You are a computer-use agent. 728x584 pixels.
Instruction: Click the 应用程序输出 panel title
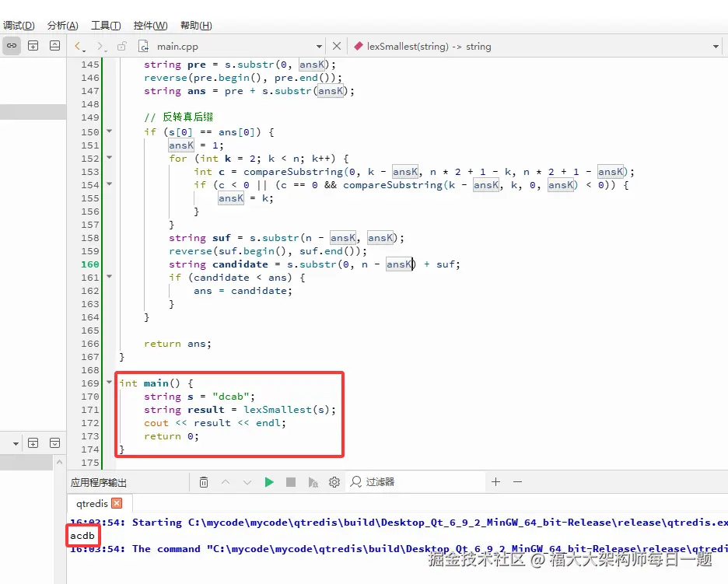click(99, 482)
